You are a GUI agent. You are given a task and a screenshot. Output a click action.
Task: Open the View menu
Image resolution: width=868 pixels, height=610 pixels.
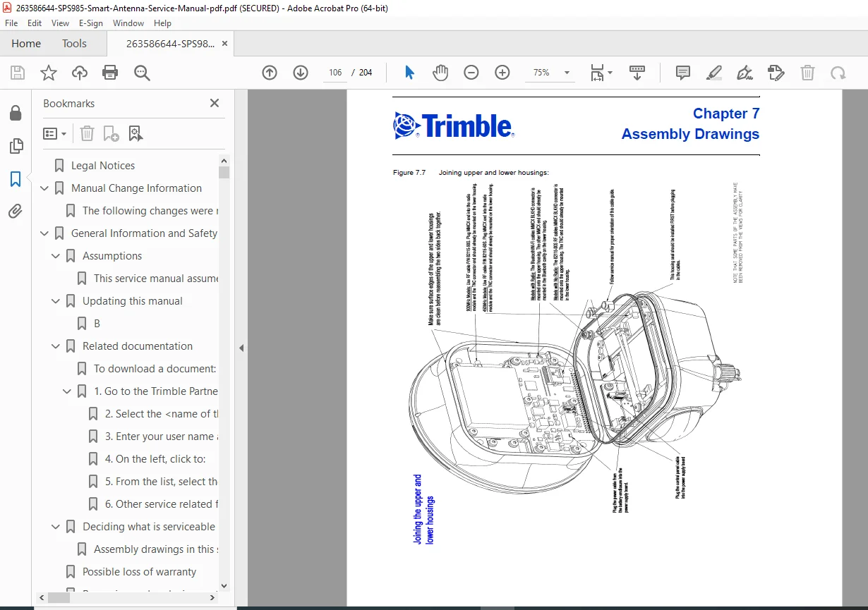click(x=61, y=23)
